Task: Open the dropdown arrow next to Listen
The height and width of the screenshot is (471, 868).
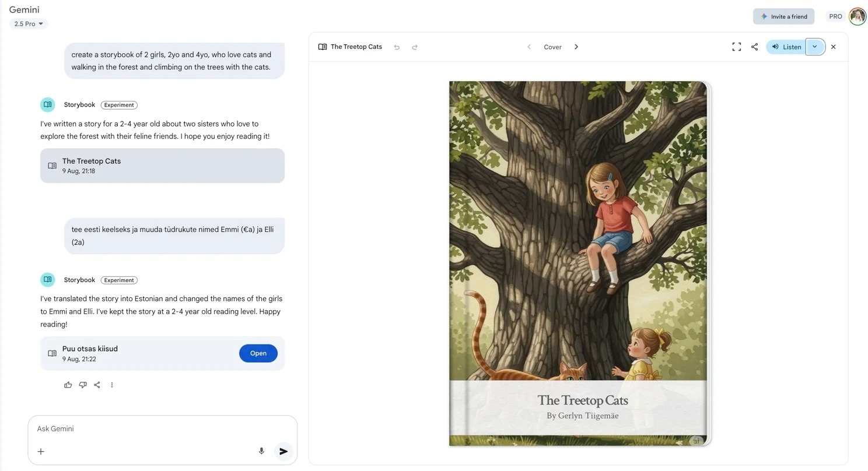Action: coord(815,47)
